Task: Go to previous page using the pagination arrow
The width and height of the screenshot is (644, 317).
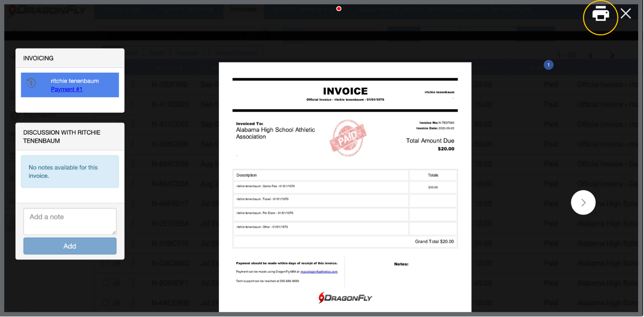Action: click(591, 55)
